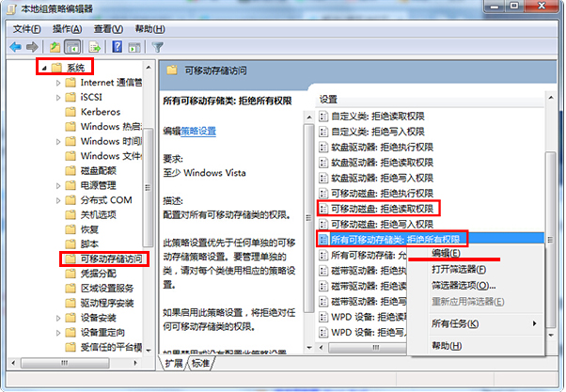Screen dimensions: 566x392
Task: Expand the 分布式 COM tree node
Action: point(58,200)
